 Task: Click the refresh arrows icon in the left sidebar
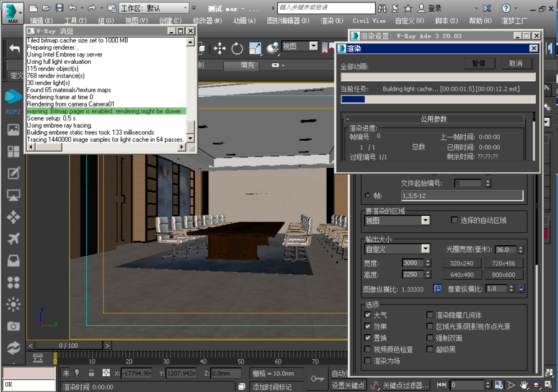(x=14, y=348)
